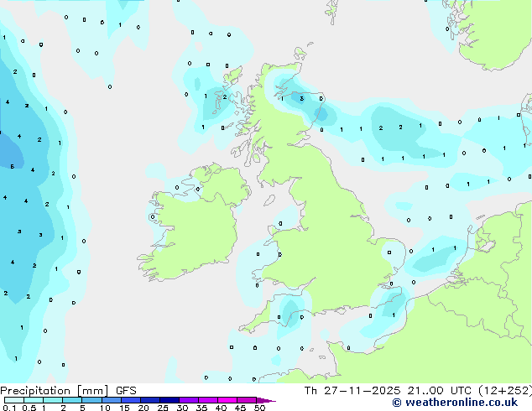Select the 40–45 mm magenta legend swatch
The image size is (532, 411).
[x=227, y=400]
